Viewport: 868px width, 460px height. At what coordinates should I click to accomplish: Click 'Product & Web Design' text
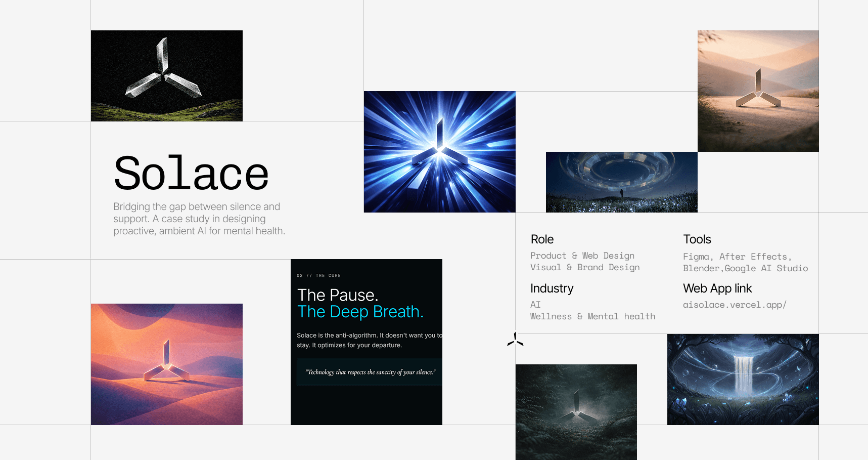[x=582, y=256]
